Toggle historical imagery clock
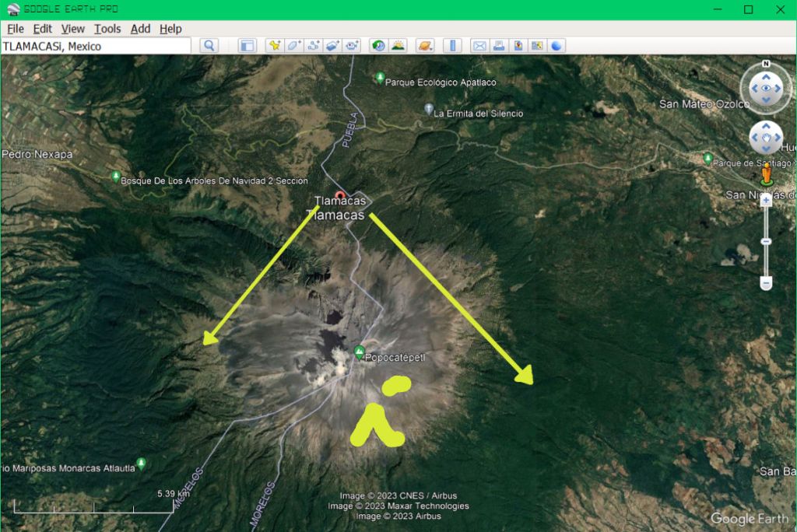The height and width of the screenshot is (532, 797). point(378,46)
